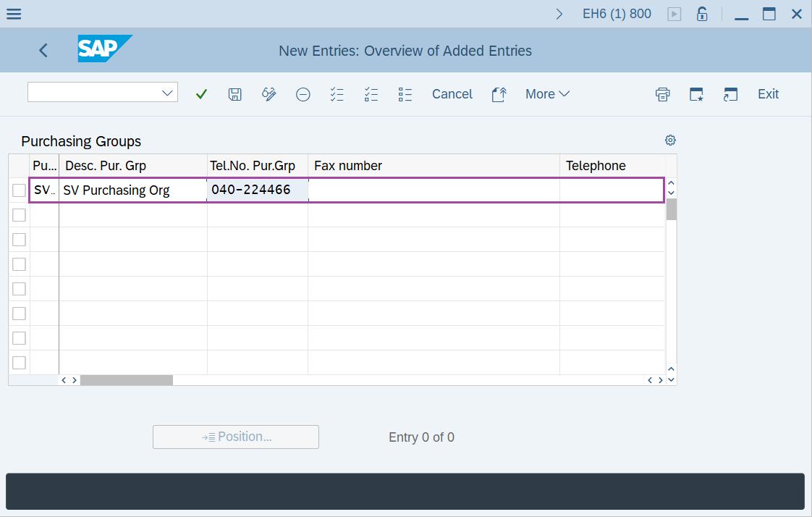
Task: Click the select block icon
Action: pyautogui.click(x=405, y=94)
